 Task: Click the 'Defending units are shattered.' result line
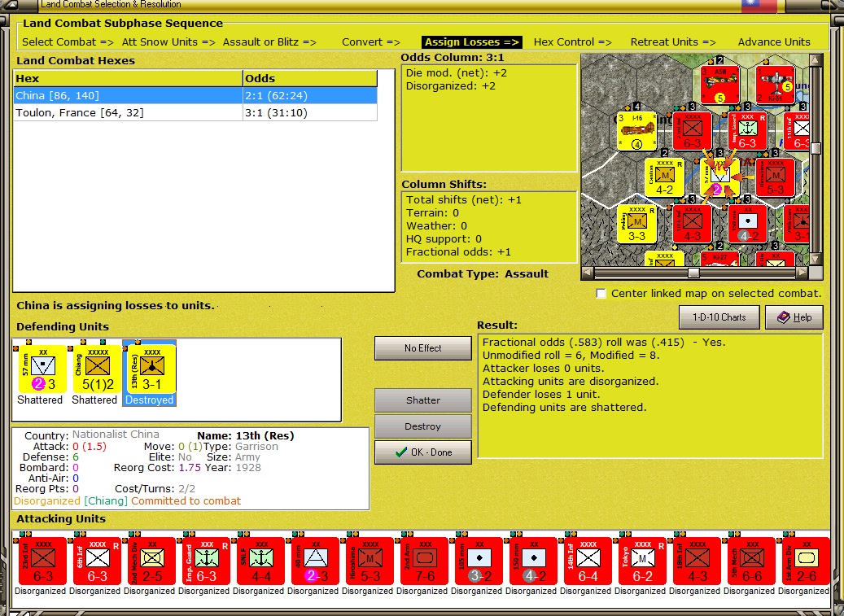(564, 407)
